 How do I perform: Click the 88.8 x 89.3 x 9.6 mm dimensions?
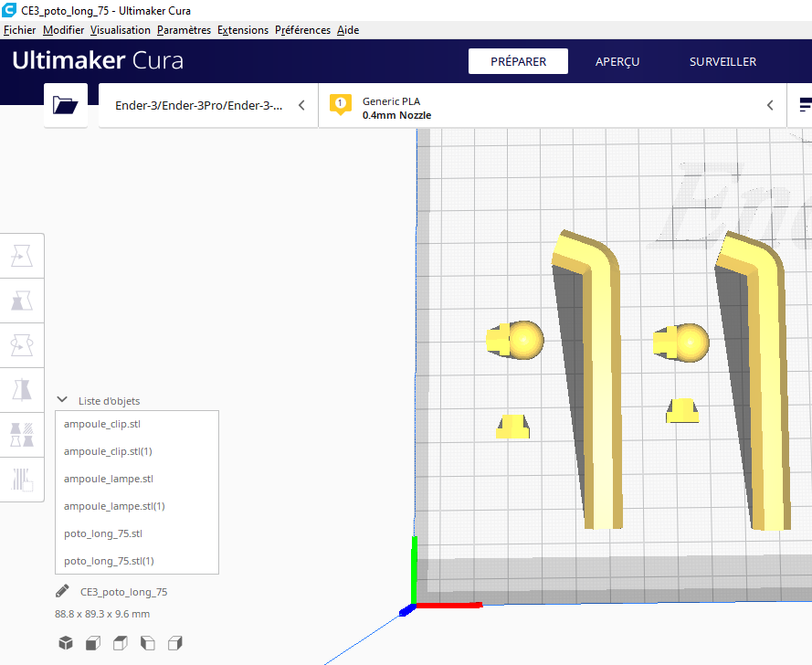point(102,614)
